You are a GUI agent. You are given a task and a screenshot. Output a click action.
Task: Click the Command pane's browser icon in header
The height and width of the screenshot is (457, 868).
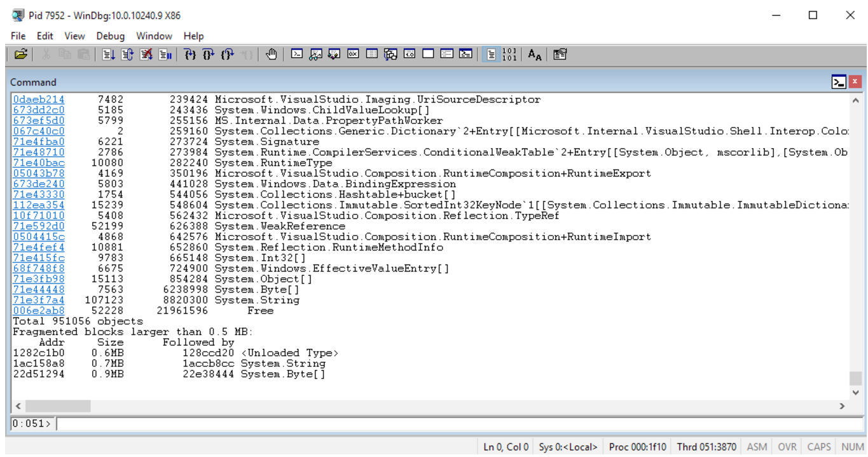(839, 82)
